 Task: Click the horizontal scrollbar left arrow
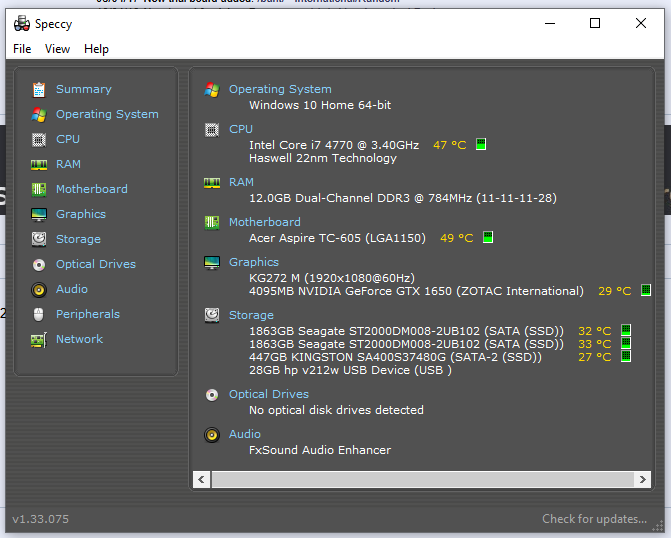(x=202, y=479)
